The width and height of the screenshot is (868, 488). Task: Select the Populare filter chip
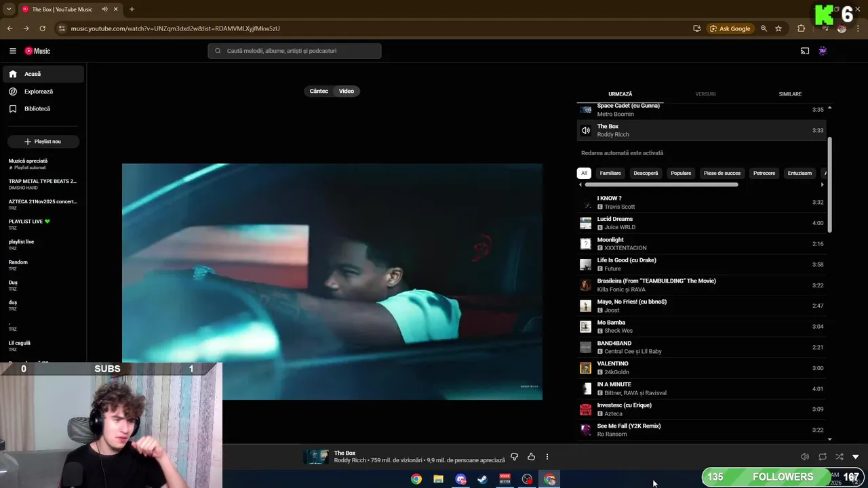(x=681, y=173)
